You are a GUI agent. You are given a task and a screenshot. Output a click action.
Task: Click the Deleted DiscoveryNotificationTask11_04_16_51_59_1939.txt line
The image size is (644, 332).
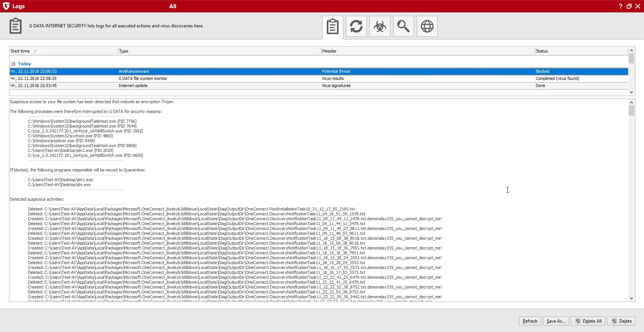tap(197, 214)
